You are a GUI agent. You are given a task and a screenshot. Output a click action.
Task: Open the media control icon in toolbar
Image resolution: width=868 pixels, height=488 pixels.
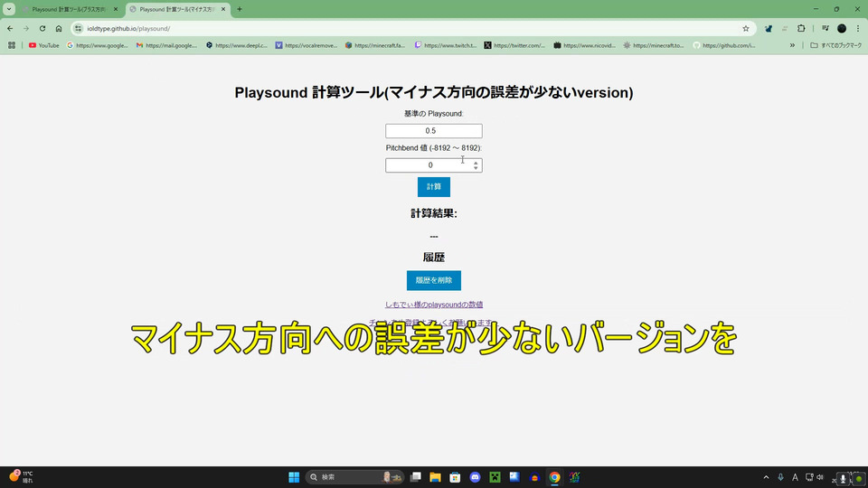pyautogui.click(x=825, y=28)
